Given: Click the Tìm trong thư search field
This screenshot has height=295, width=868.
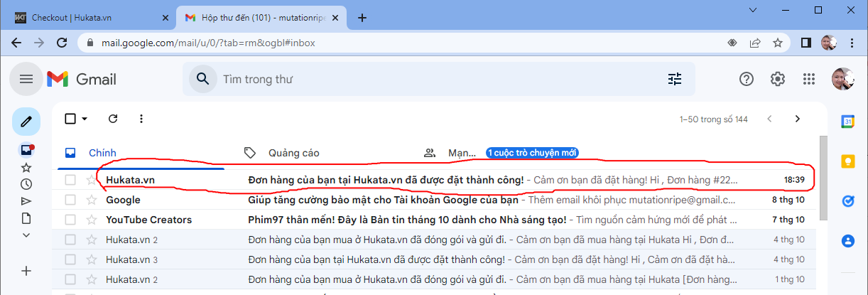Looking at the screenshot, I should pos(440,79).
